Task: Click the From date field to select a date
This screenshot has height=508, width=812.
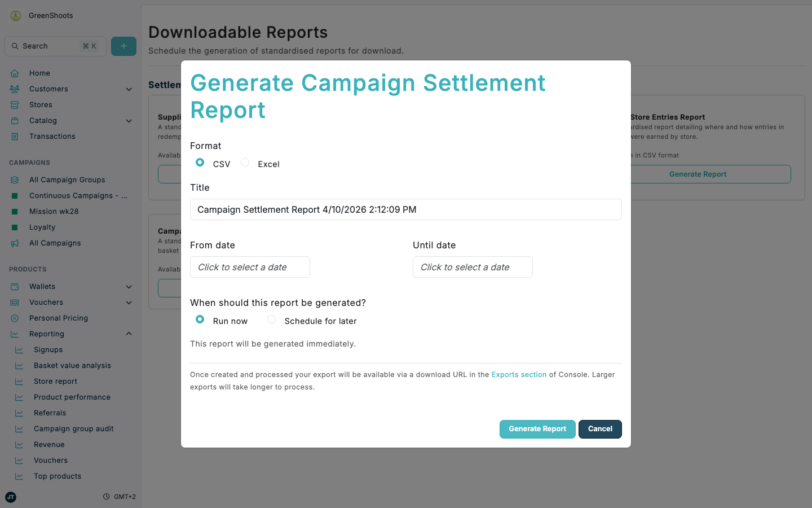Action: [x=250, y=267]
